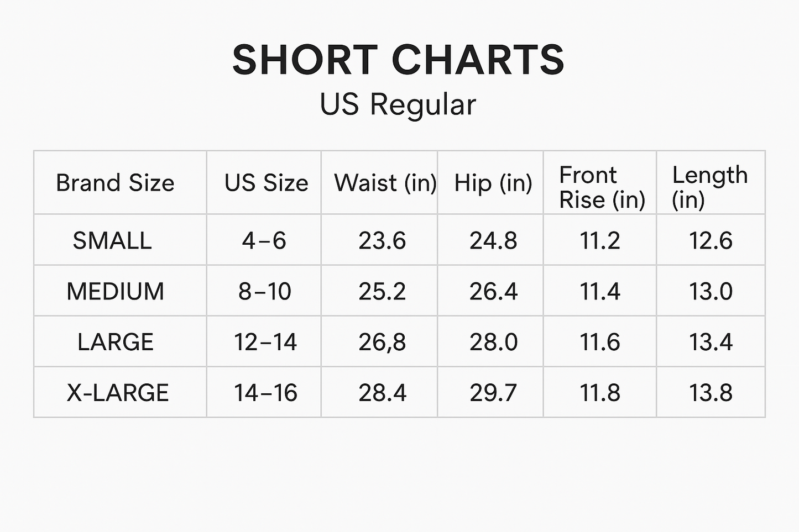Select the 4–6 US size cell
The width and height of the screenshot is (799, 532).
[x=264, y=241]
